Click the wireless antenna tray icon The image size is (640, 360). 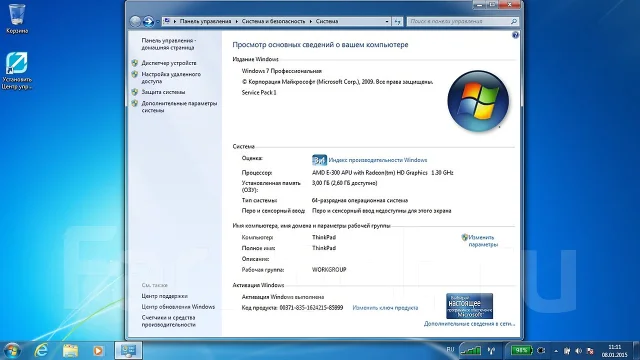[x=492, y=350]
